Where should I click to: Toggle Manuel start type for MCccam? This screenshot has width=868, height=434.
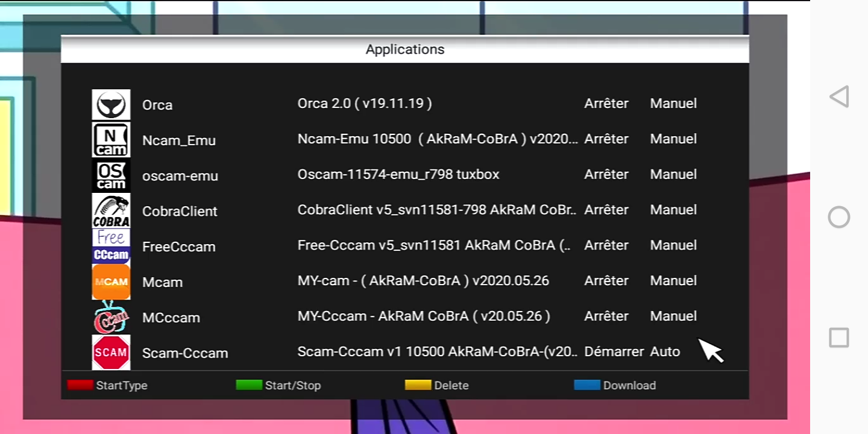(673, 316)
